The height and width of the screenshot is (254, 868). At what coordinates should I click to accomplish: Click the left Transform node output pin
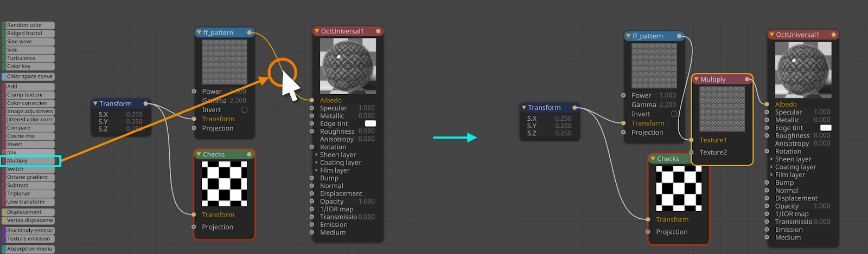coord(145,103)
